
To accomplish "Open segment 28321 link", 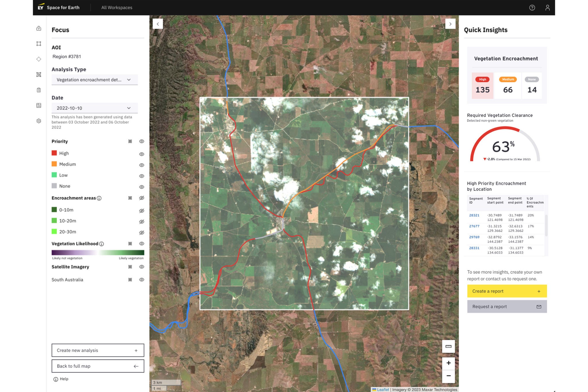I will click(x=474, y=215).
